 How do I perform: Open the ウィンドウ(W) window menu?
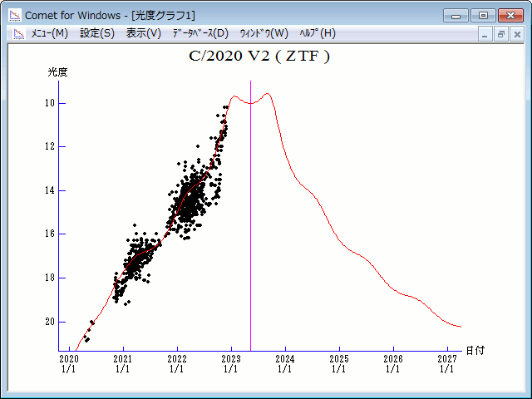(x=264, y=33)
